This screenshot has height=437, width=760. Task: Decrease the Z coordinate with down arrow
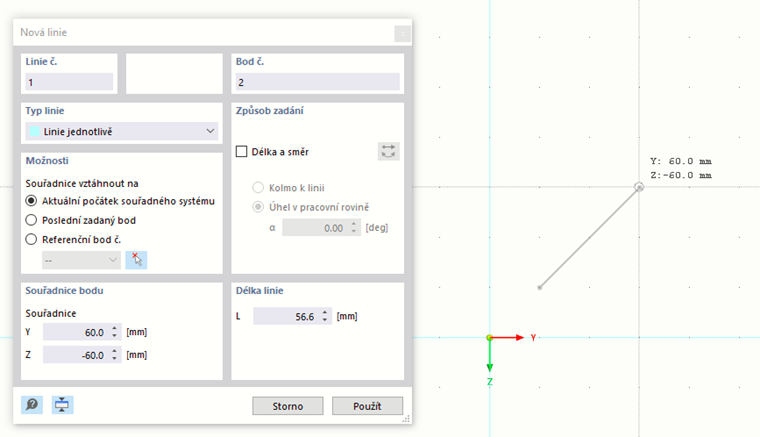(x=115, y=358)
